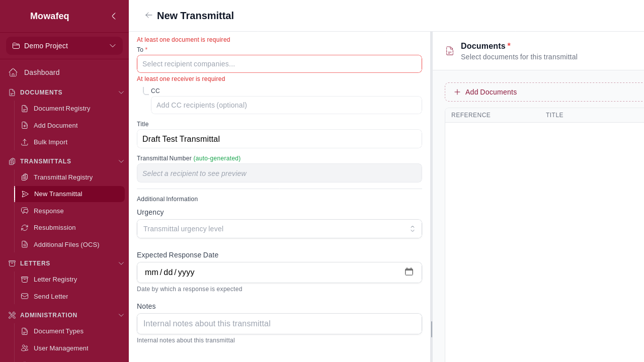644x362 pixels.
Task: Open the Demo Project selector
Action: [64, 46]
